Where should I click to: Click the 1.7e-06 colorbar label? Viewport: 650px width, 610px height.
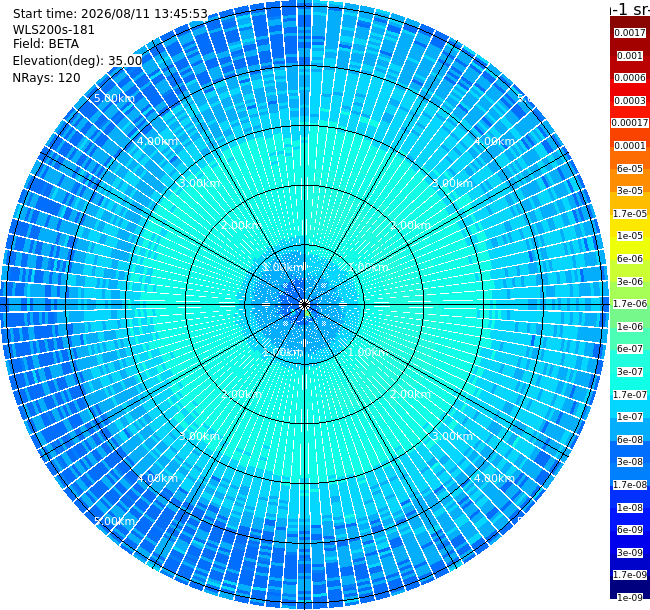click(630, 304)
